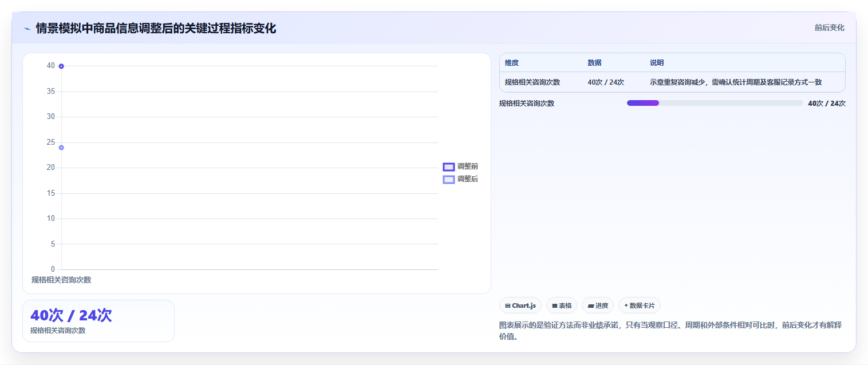Click the 规格相关咨询次数 progress bar
868x365 pixels.
click(715, 103)
